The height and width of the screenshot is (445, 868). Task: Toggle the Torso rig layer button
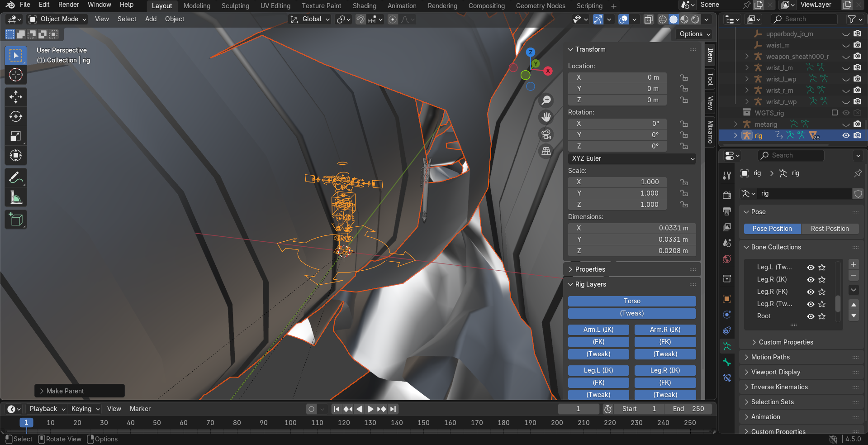(x=631, y=301)
